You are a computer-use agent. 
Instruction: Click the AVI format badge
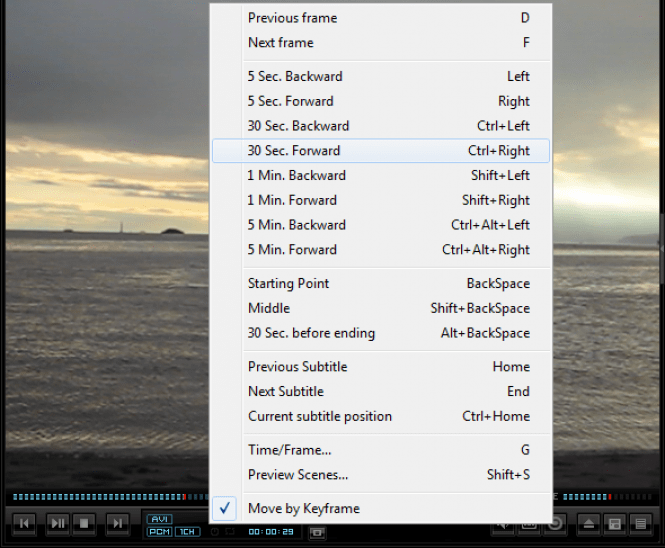tap(159, 519)
